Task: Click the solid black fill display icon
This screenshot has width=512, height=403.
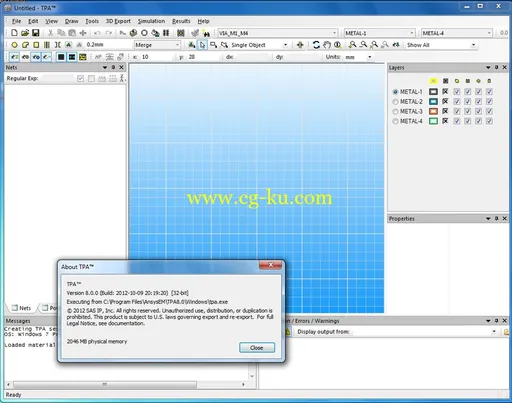Action: click(61, 57)
